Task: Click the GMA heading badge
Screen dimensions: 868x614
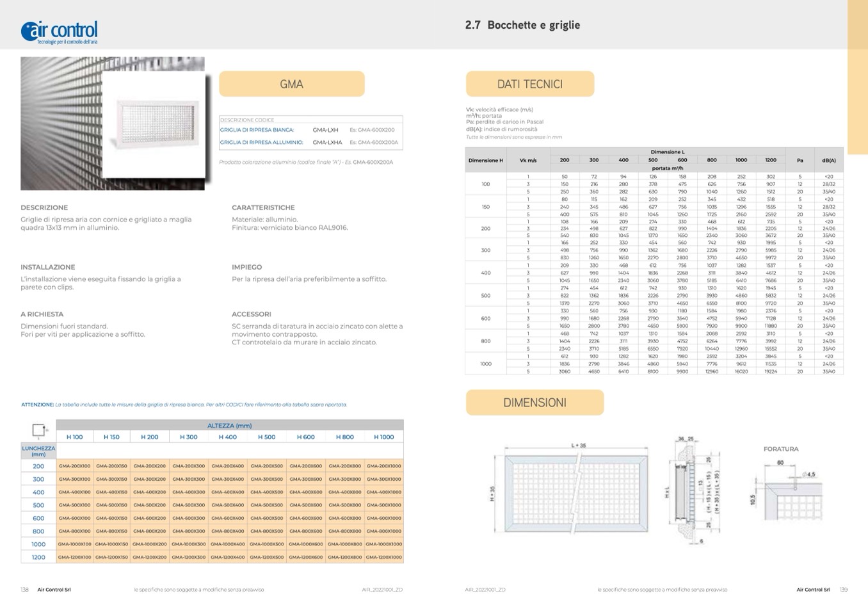Action: click(x=291, y=84)
